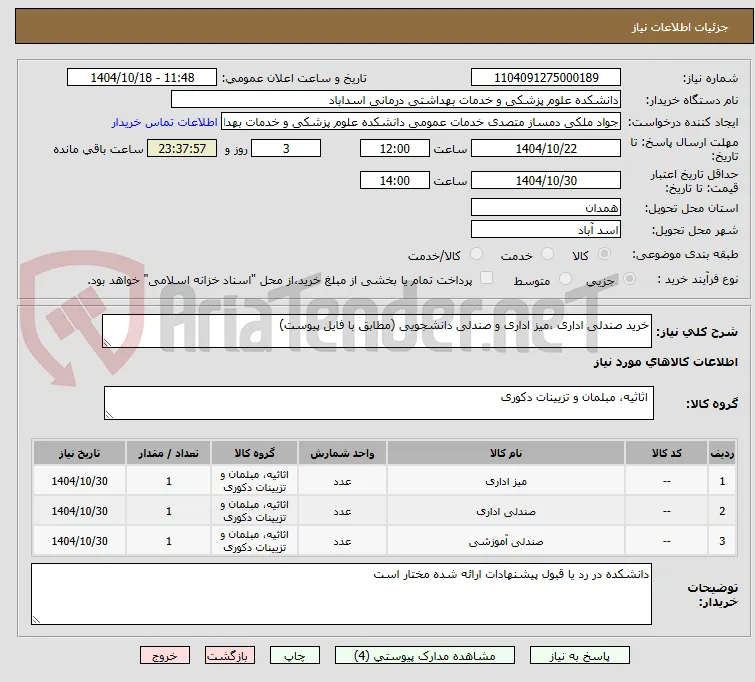Image resolution: width=755 pixels, height=682 pixels.
Task: Click the نام دستگاه خریدار field
Action: pos(396,100)
